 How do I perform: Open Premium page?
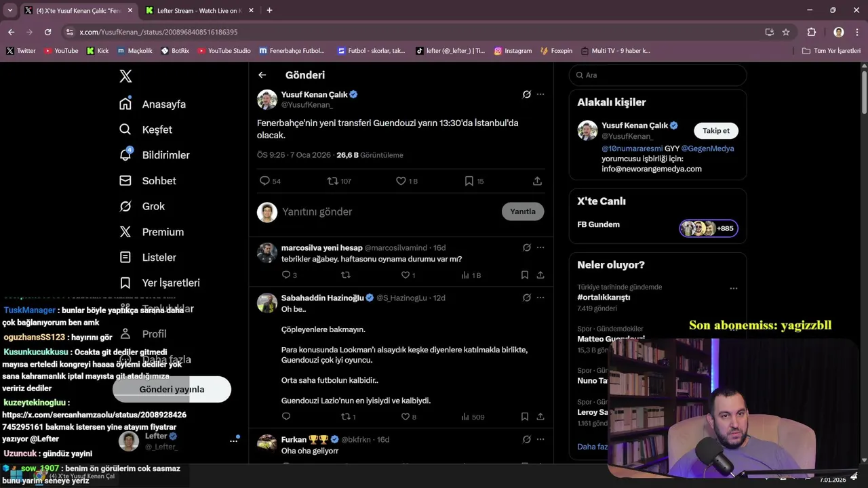(x=151, y=232)
